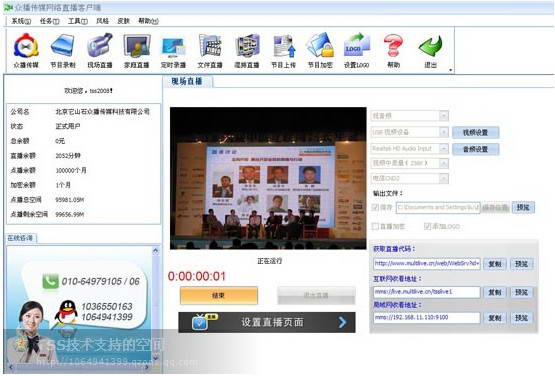
Task: Click the 2052分钟 balance value
Action: (x=68, y=155)
